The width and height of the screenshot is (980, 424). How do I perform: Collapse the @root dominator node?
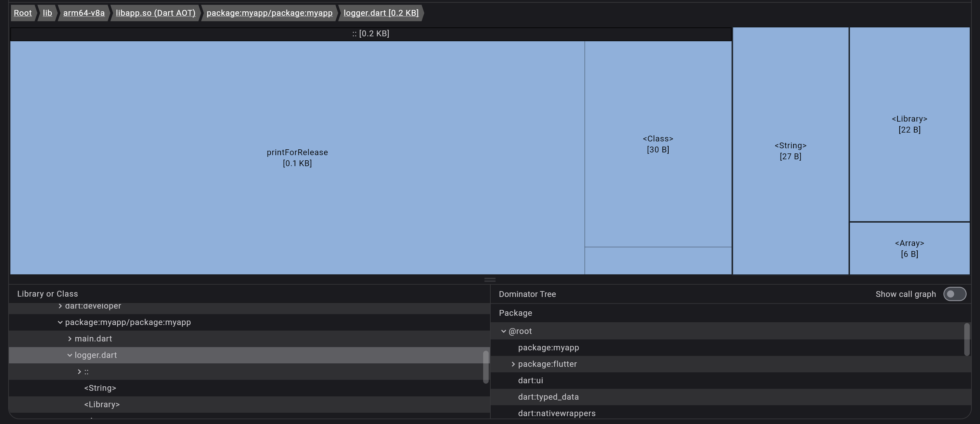503,331
